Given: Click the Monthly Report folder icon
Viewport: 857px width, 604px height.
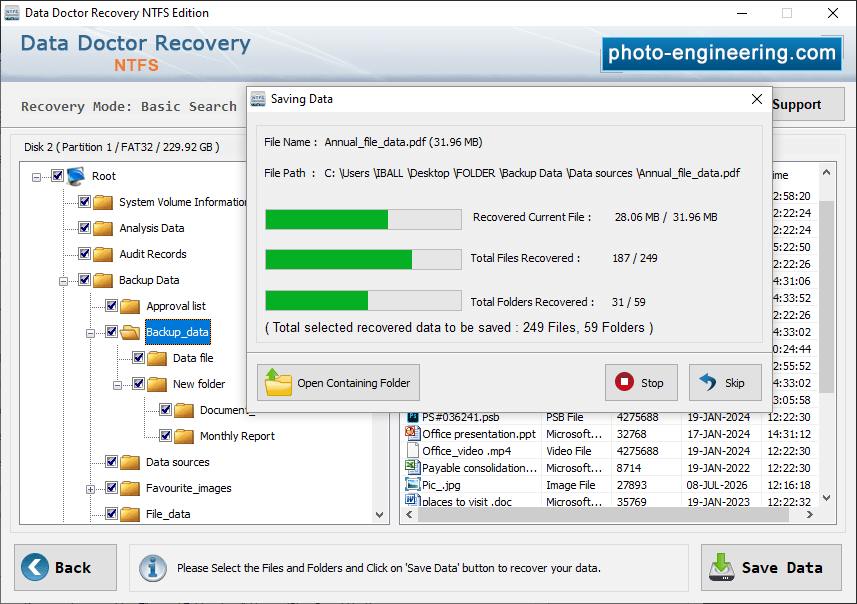Looking at the screenshot, I should click(x=184, y=436).
